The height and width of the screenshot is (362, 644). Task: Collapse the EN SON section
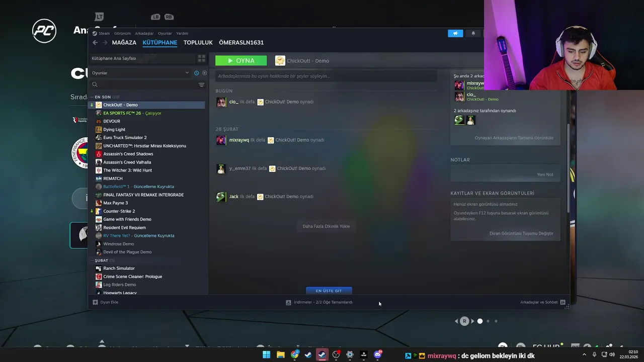point(92,97)
